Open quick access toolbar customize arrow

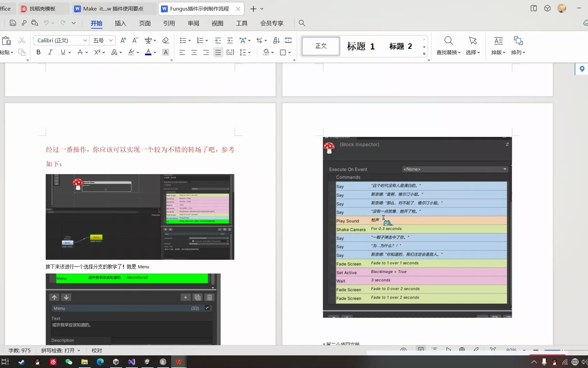(73, 23)
